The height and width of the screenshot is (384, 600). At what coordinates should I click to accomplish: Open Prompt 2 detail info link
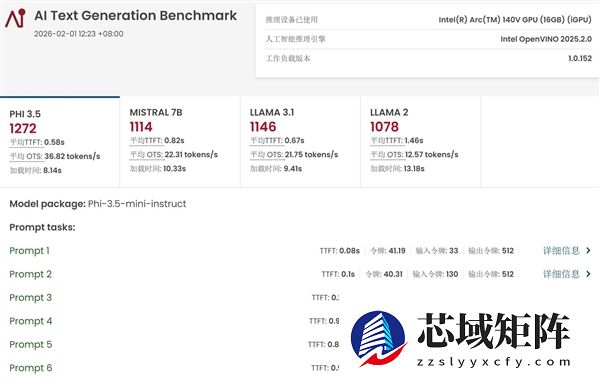561,274
